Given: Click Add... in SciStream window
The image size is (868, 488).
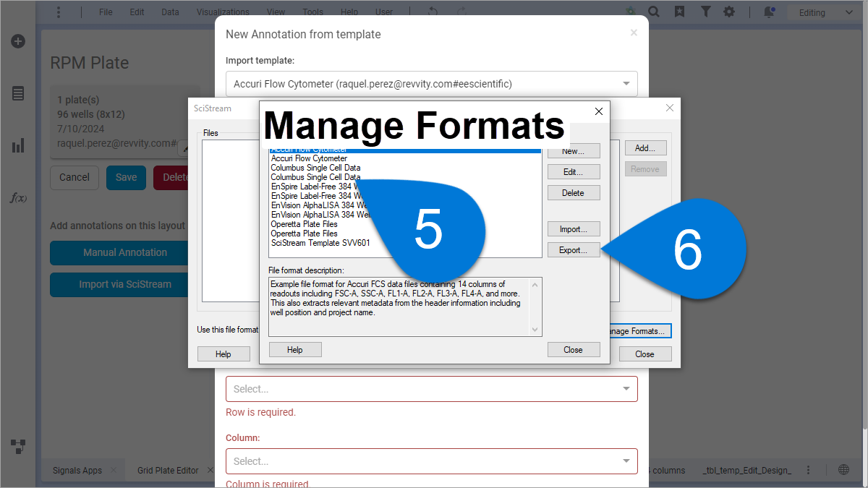Looking at the screenshot, I should pyautogui.click(x=645, y=148).
